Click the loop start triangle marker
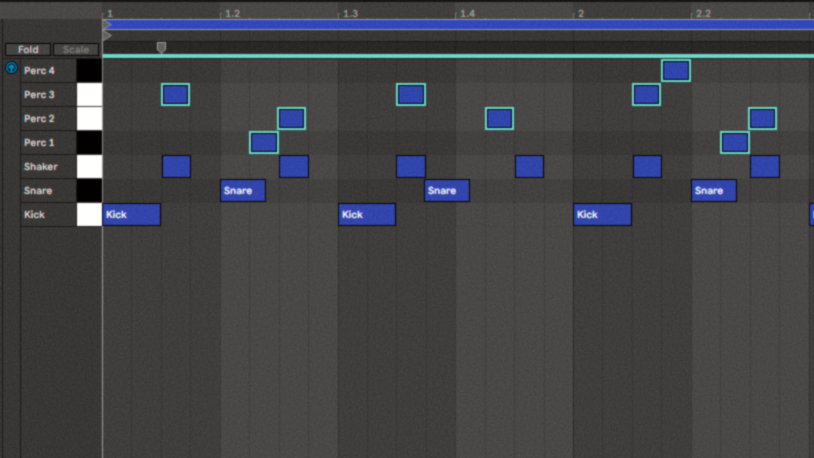The image size is (814, 458). [107, 24]
